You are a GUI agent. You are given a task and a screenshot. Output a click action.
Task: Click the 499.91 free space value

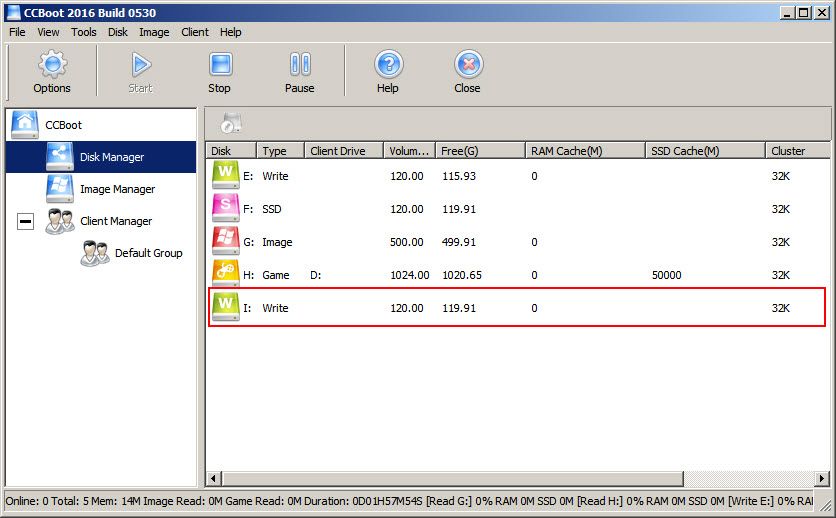tap(459, 242)
